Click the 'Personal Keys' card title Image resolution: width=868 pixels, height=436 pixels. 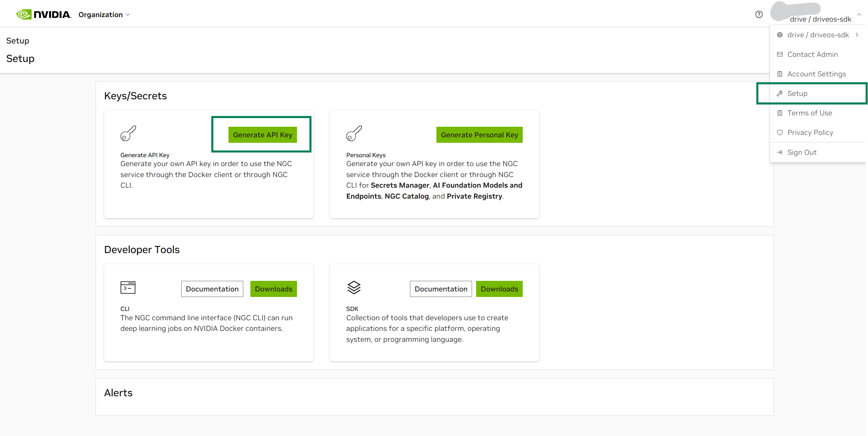[366, 155]
